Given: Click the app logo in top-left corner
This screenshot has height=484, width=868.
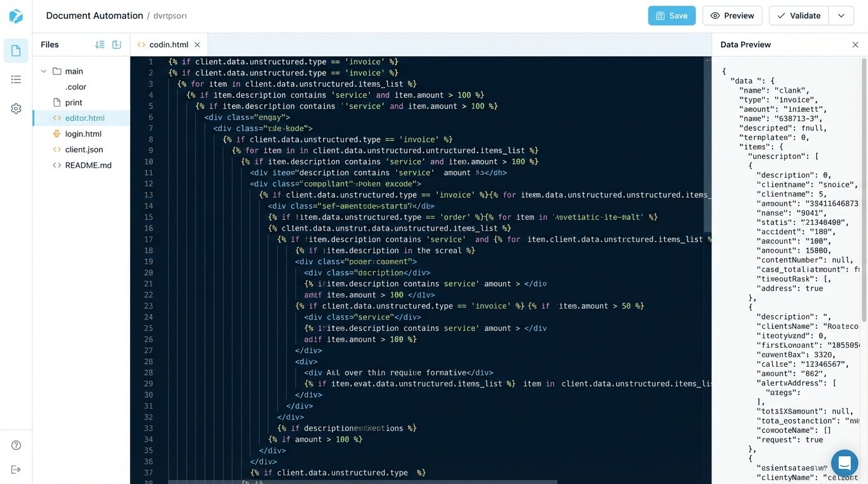Looking at the screenshot, I should (16, 16).
